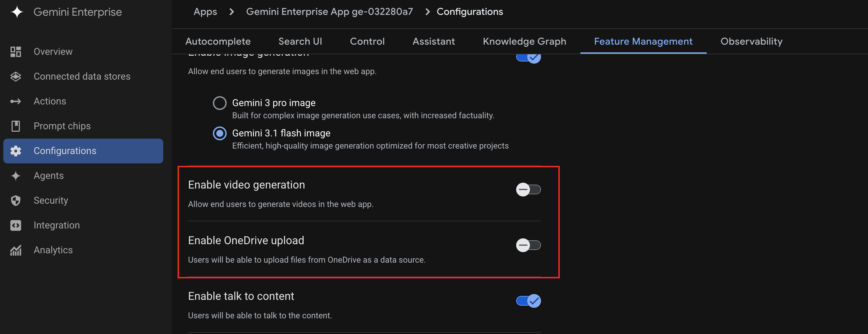868x334 pixels.
Task: Click the Configurations breadcrumb text
Action: pyautogui.click(x=470, y=12)
